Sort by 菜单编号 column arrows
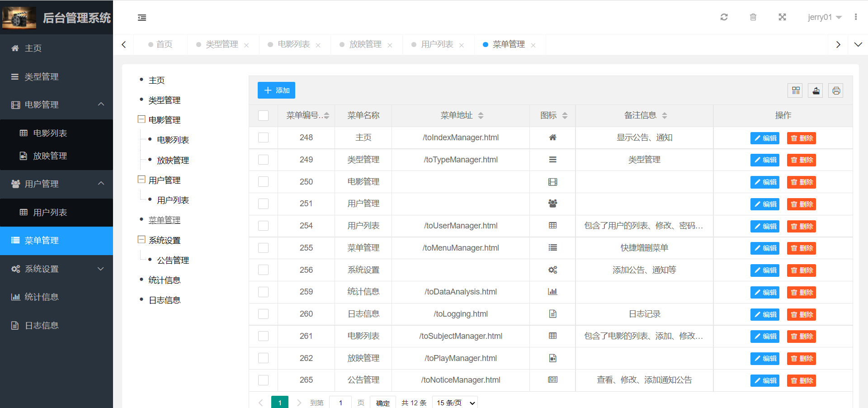The image size is (868, 408). click(x=326, y=116)
